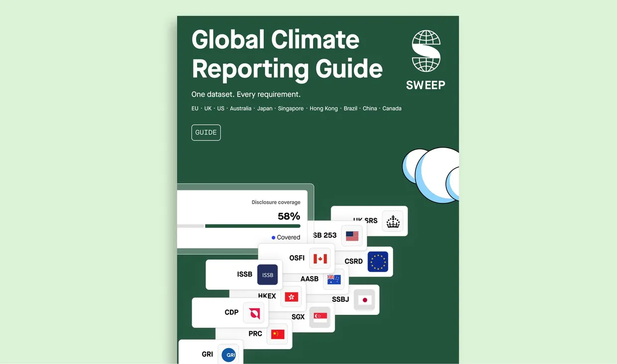Click the UK SRS card label
617x364 pixels.
click(366, 220)
